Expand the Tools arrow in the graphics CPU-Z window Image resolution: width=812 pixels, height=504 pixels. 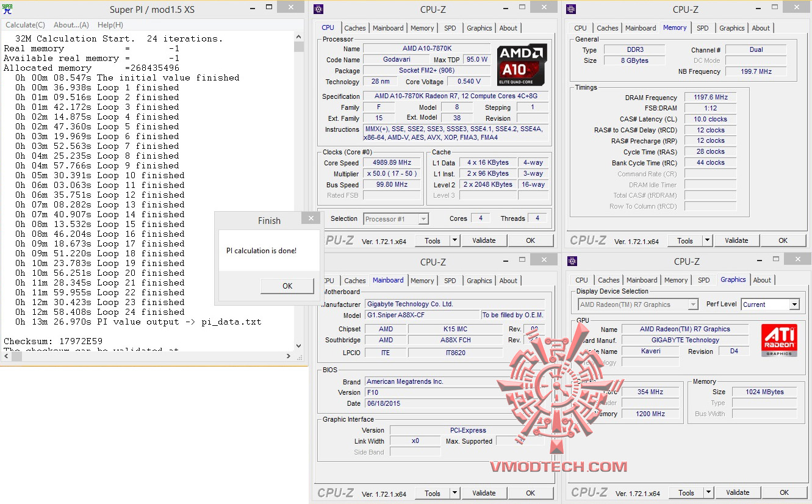[x=708, y=492]
